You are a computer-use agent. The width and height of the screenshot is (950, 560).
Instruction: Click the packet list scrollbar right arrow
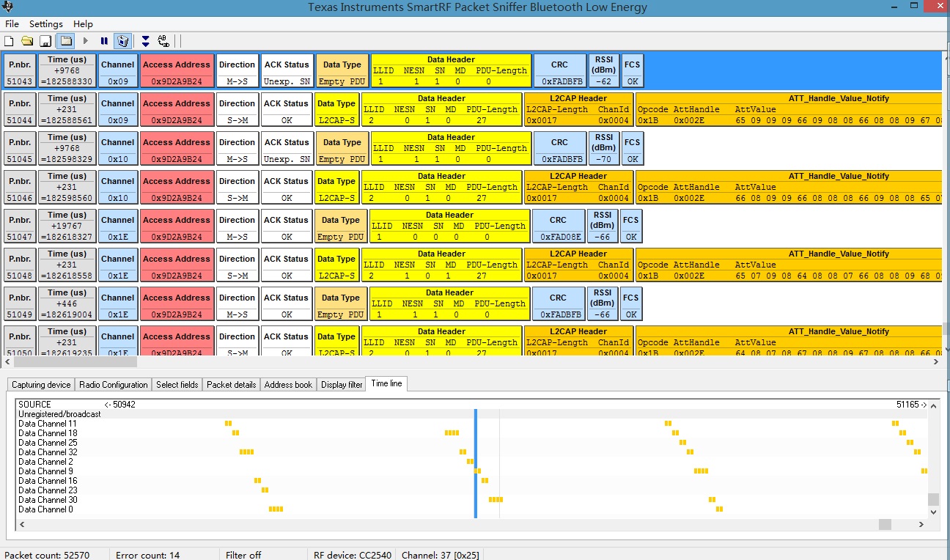pos(936,361)
